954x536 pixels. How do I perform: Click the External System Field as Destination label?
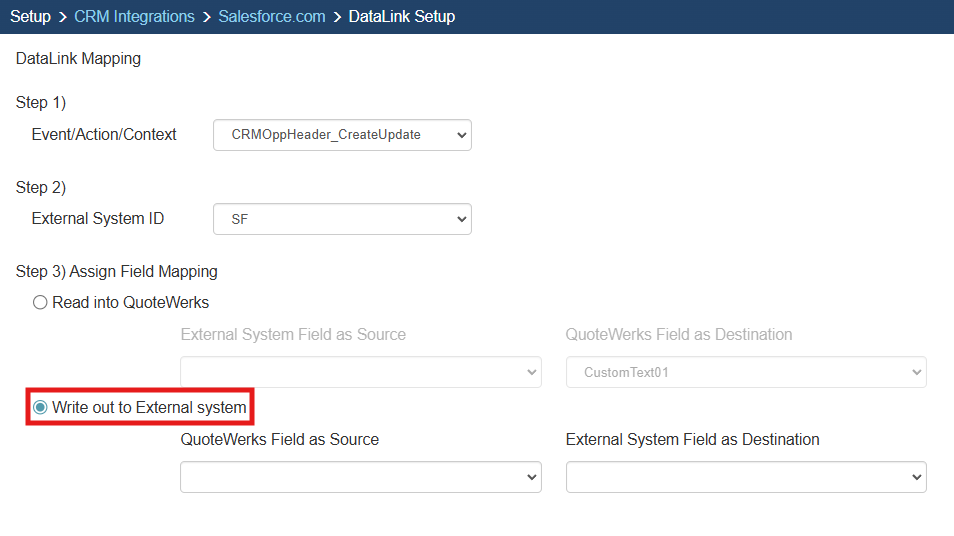coord(692,439)
